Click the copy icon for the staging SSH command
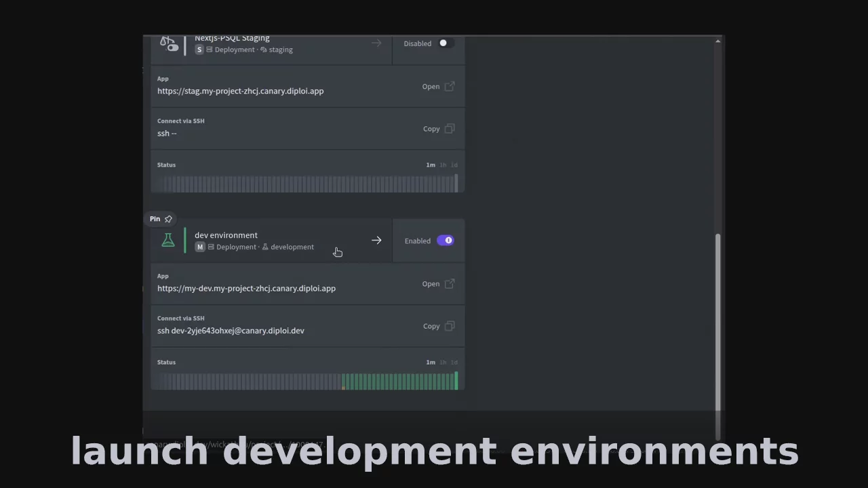The image size is (868, 488). pos(449,129)
